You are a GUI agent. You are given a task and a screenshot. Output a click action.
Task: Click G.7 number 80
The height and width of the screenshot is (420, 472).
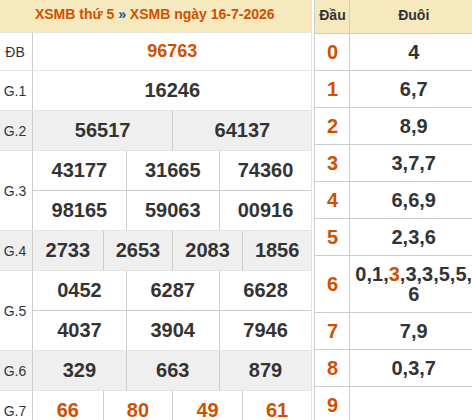pos(138,410)
